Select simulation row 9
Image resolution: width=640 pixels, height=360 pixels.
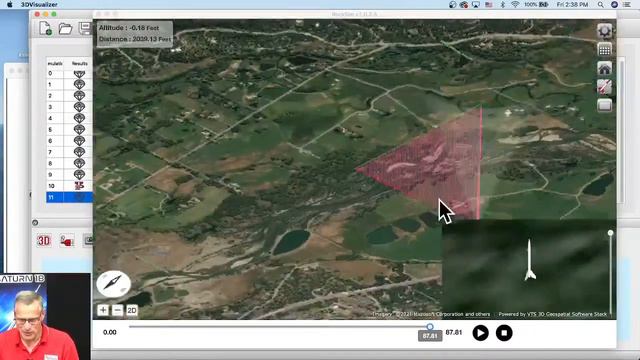point(69,175)
